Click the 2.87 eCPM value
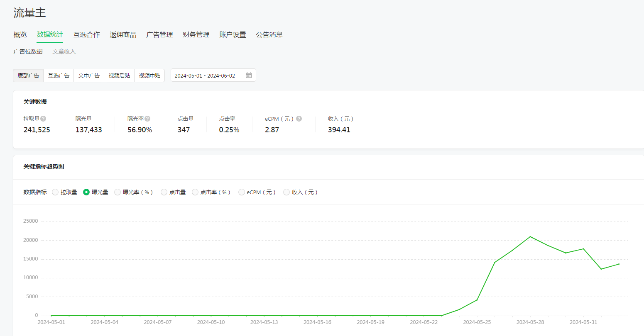This screenshot has height=336, width=644. (x=272, y=130)
